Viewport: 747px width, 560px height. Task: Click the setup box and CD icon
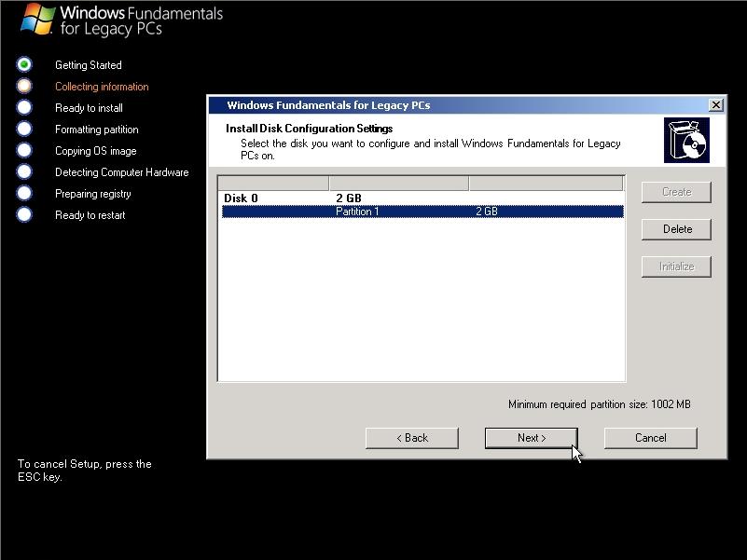(x=686, y=141)
